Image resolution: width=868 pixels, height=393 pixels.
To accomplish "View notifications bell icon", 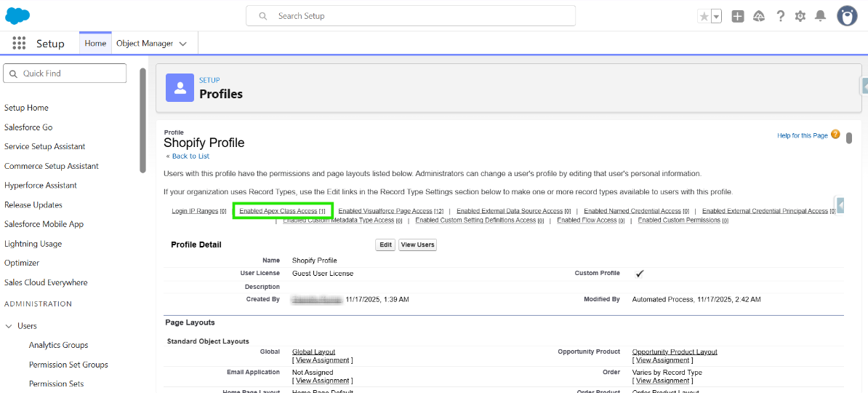I will 821,16.
